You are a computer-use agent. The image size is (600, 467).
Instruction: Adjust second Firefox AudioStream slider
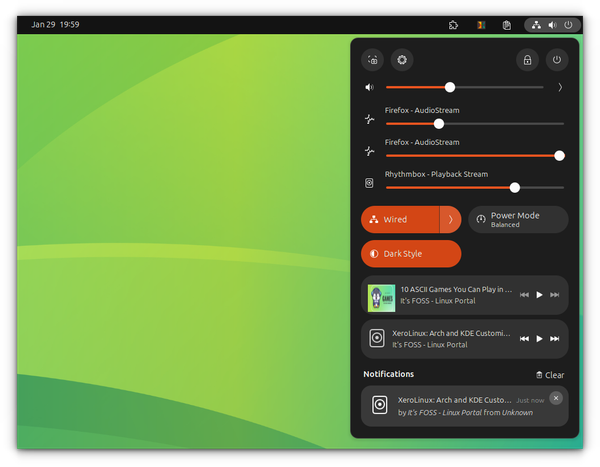tap(475, 155)
